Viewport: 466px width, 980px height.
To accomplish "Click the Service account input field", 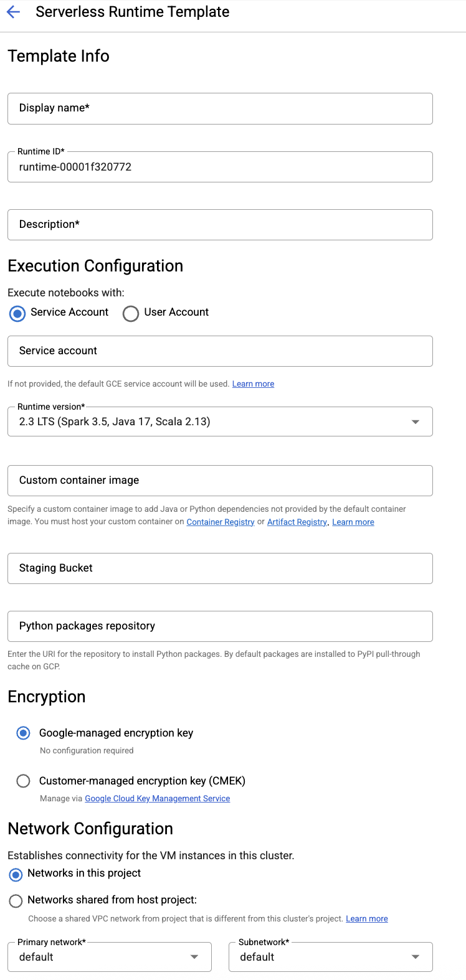I will pyautogui.click(x=220, y=351).
